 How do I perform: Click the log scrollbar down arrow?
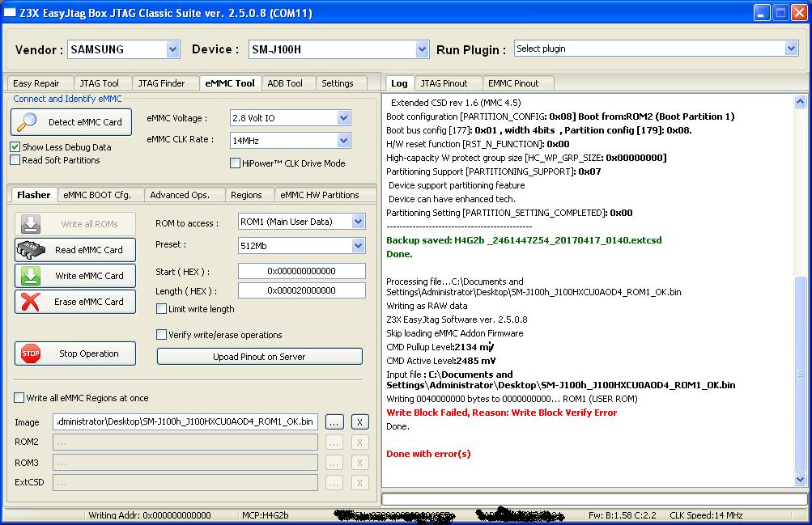click(800, 480)
